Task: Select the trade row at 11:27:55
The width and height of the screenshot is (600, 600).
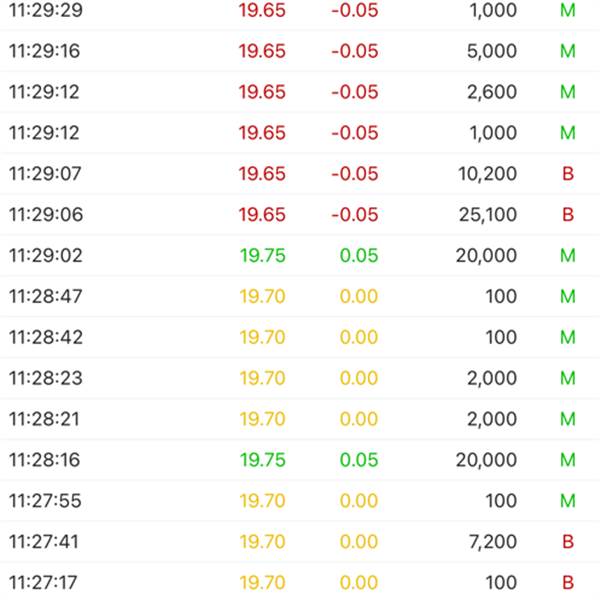Action: (x=300, y=501)
